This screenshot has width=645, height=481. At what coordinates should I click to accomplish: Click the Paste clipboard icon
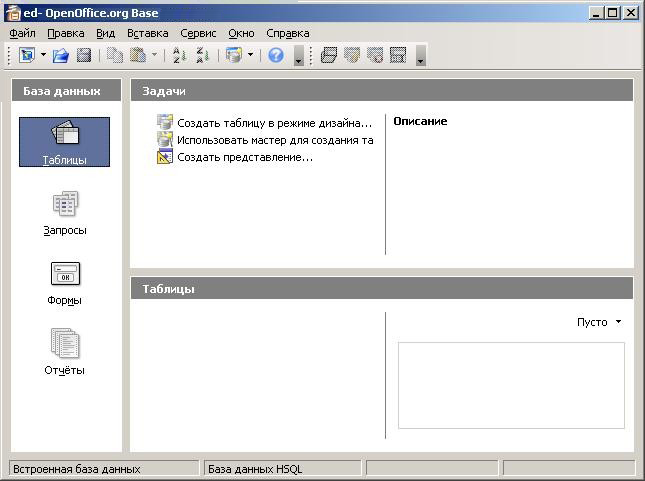pyautogui.click(x=138, y=55)
